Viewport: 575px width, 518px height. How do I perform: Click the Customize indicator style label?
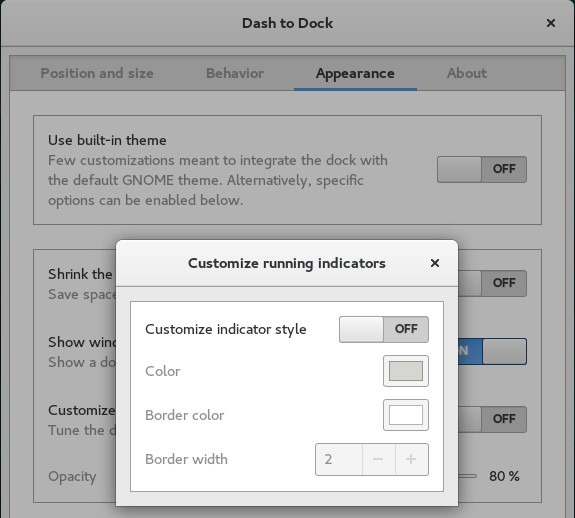pyautogui.click(x=226, y=329)
